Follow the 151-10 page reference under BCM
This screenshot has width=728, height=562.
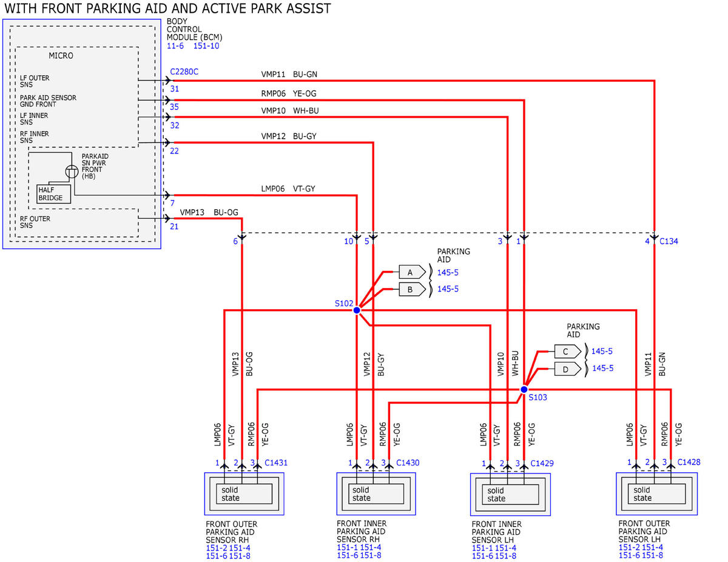coord(207,46)
